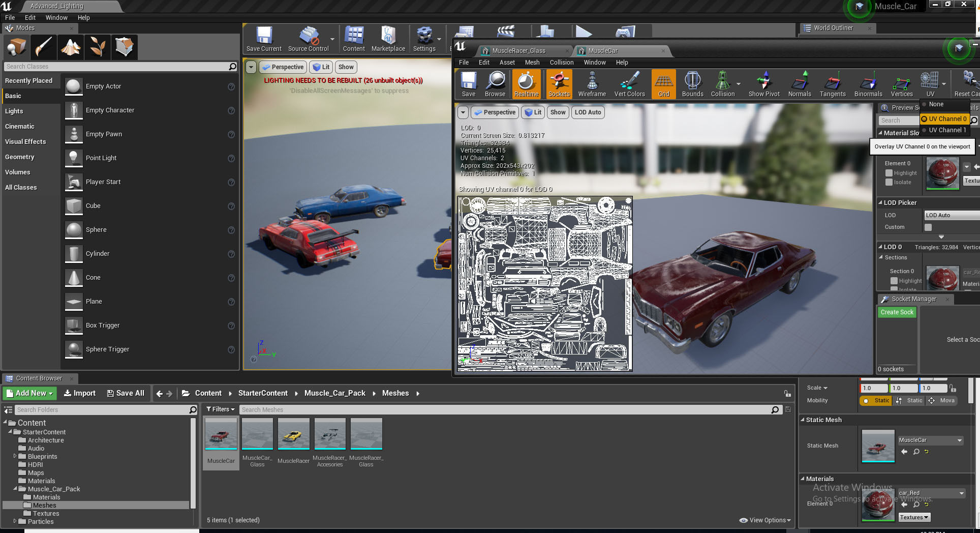This screenshot has width=980, height=533.
Task: Click UV toolbar icon
Action: pos(930,84)
